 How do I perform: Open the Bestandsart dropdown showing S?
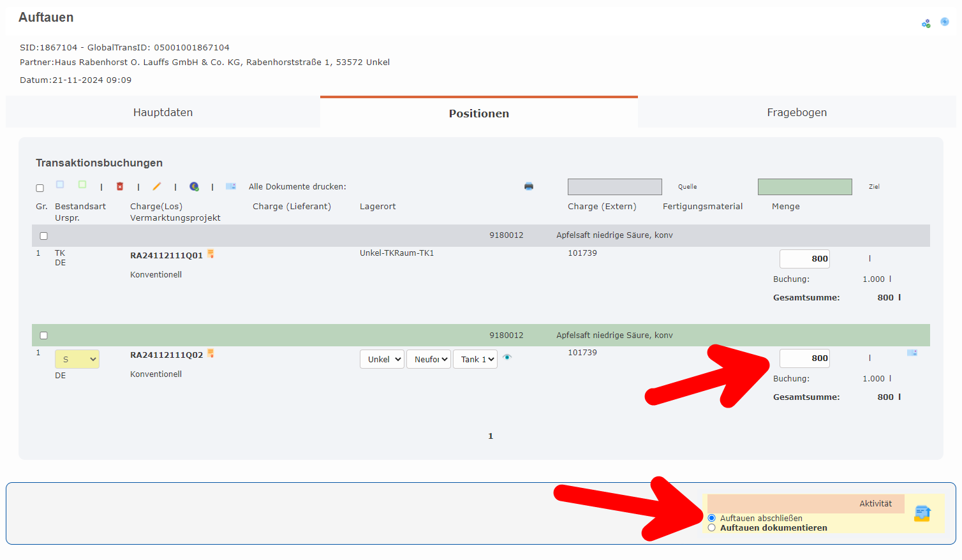[77, 359]
